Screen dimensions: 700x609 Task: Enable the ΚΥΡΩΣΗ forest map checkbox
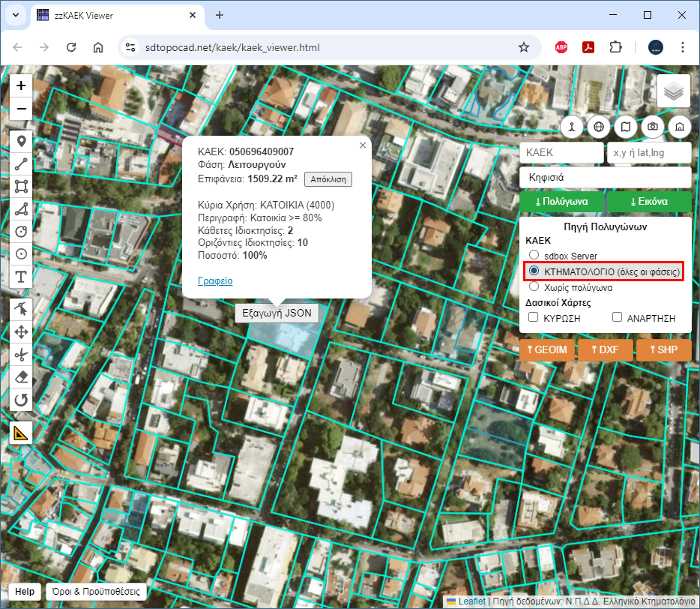click(534, 318)
